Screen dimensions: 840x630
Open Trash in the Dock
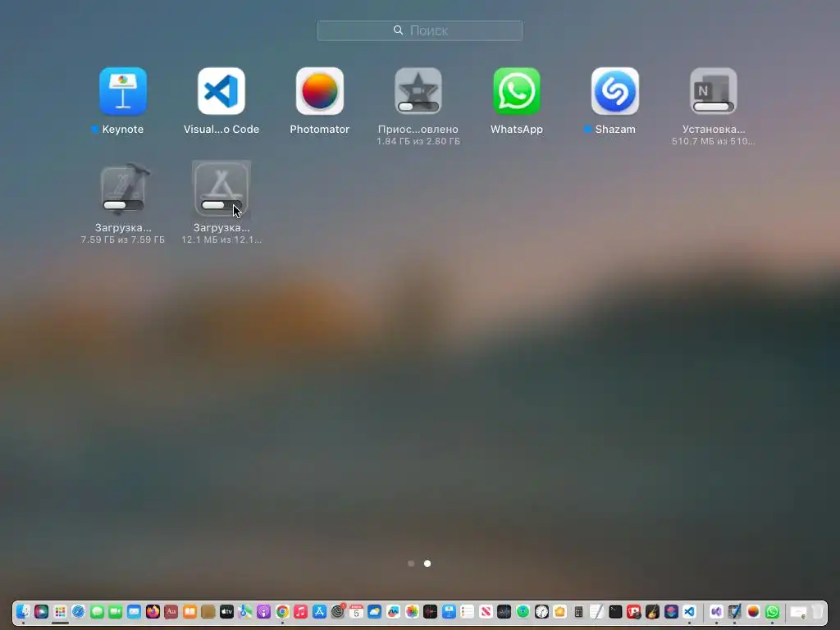(x=816, y=612)
